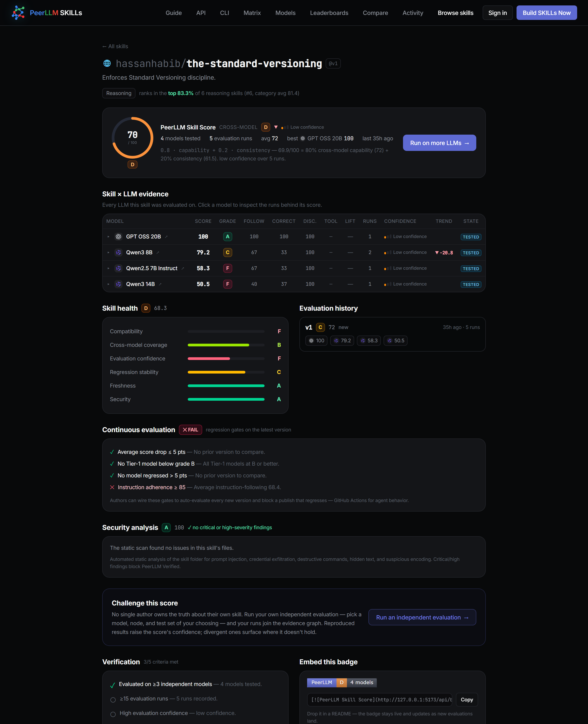The image size is (588, 724).
Task: Open GPT OSS 20B external link arrow
Action: click(166, 237)
